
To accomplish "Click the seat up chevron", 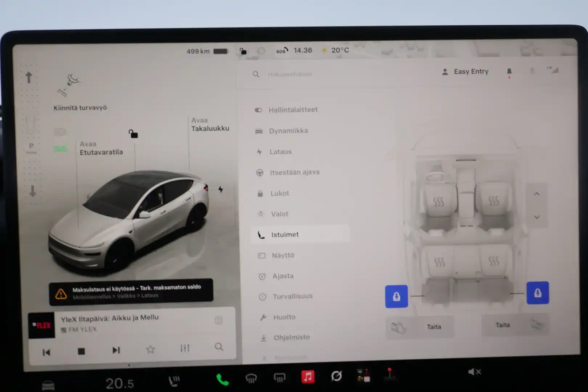I will pos(537,194).
